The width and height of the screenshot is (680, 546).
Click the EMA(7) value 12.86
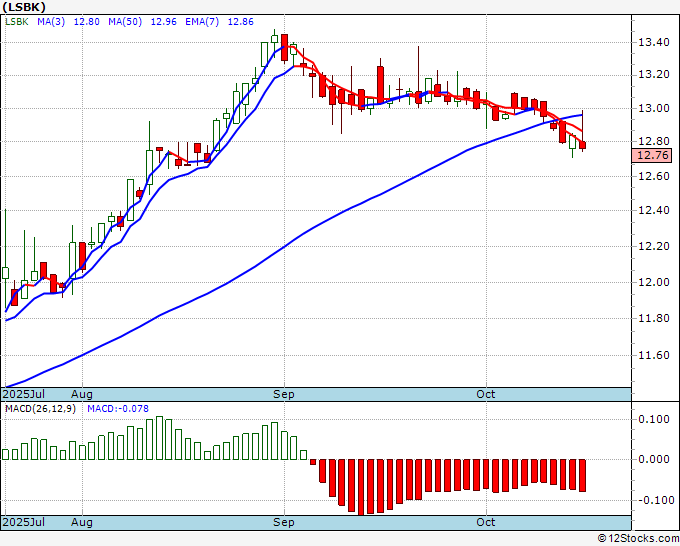click(241, 22)
